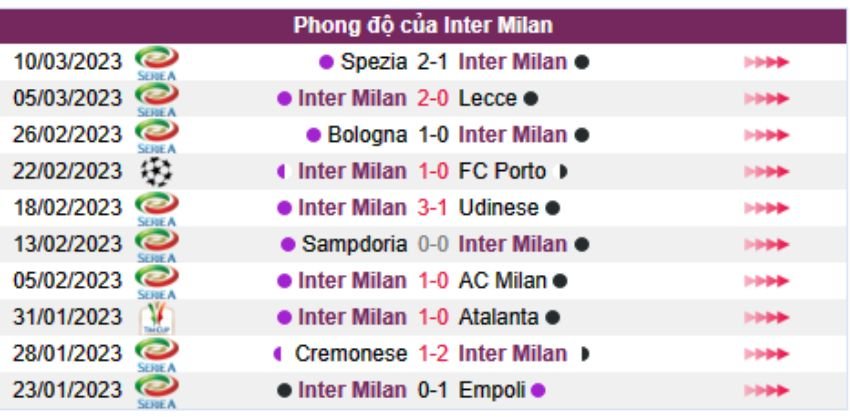
Task: Click Coppa Italia icon on 31/01/2023 row
Action: pos(155,318)
